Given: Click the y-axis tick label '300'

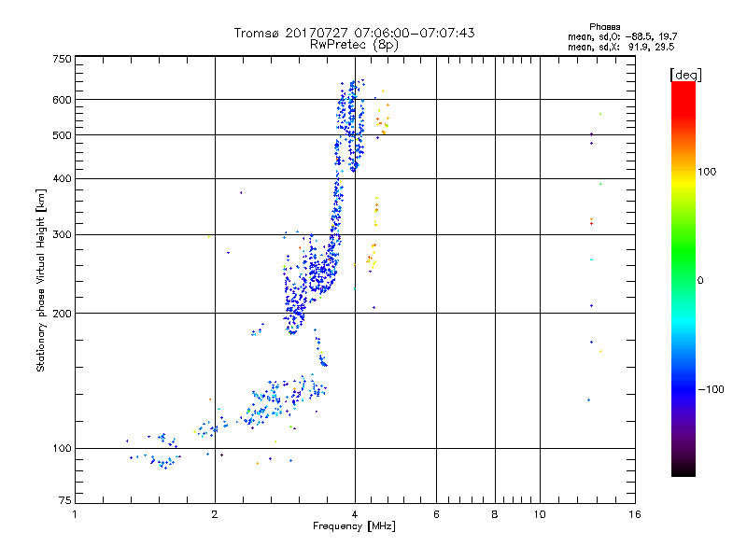Looking at the screenshot, I should [x=62, y=235].
